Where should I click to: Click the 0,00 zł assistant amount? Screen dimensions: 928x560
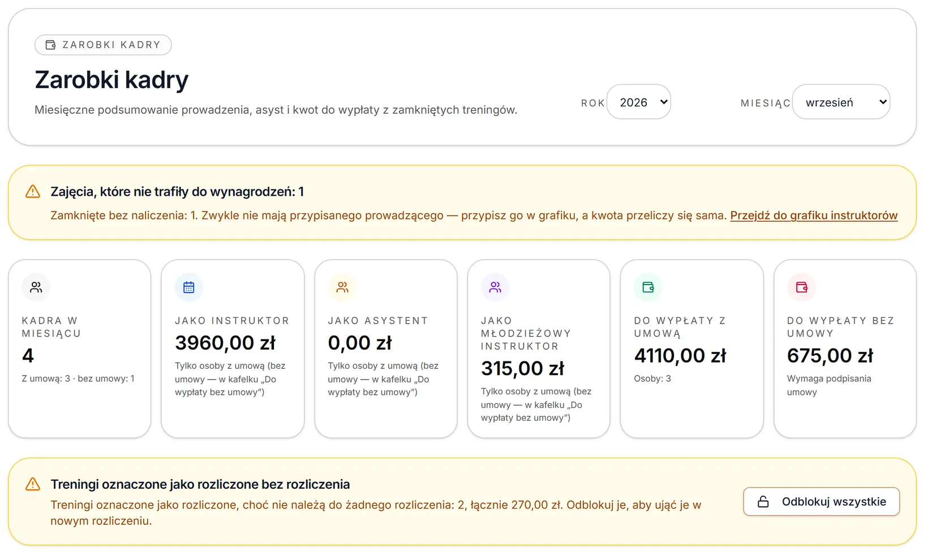[360, 343]
